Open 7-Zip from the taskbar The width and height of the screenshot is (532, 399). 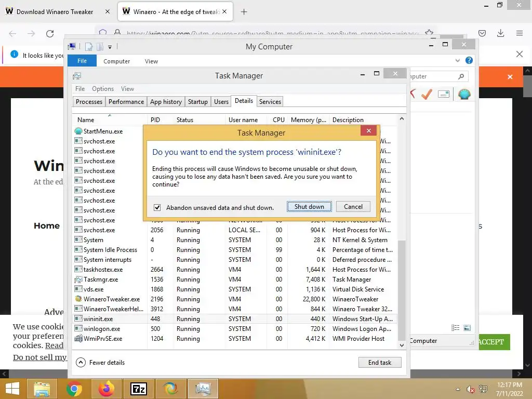(x=138, y=389)
